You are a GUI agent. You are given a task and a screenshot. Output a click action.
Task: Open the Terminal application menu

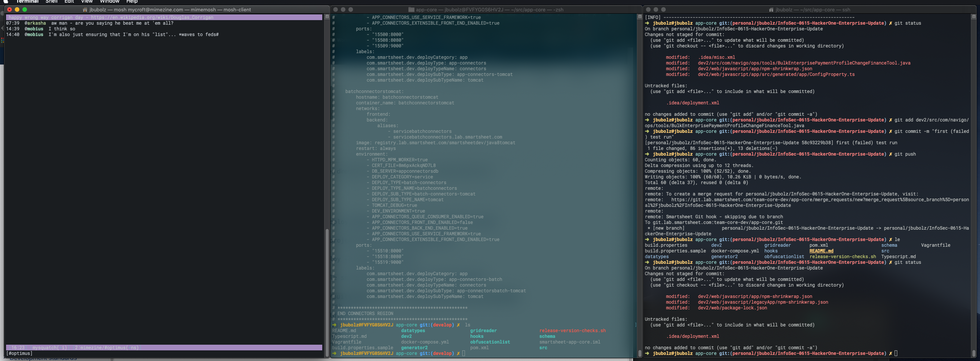27,1
